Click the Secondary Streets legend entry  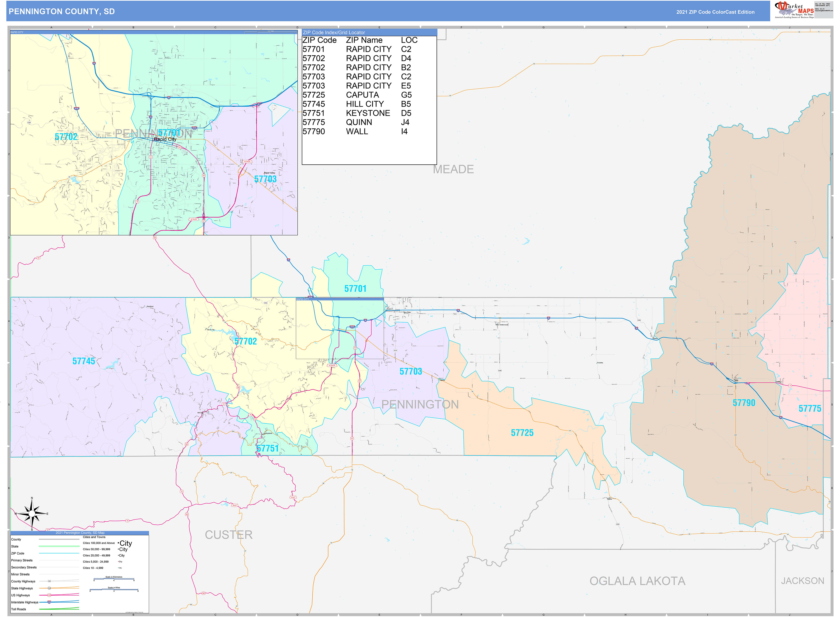24,567
